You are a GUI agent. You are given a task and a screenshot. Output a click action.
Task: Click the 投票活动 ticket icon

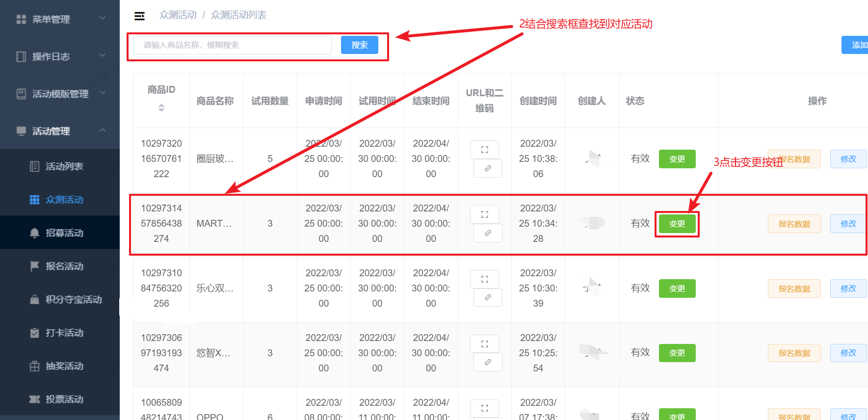(x=34, y=399)
